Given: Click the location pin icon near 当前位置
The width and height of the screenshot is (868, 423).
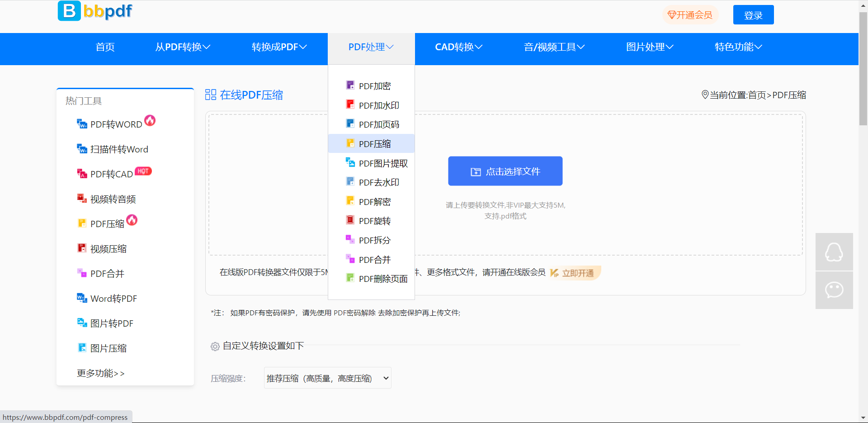Looking at the screenshot, I should 705,95.
